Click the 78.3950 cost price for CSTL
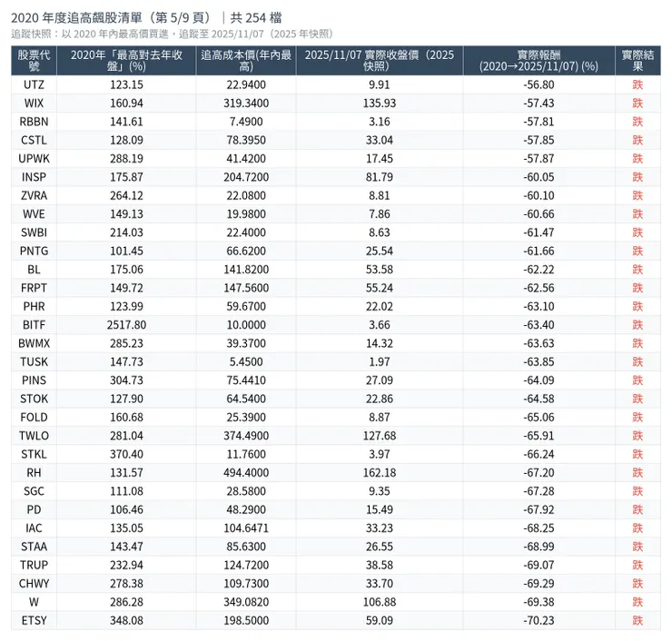The width and height of the screenshot is (672, 641). [246, 140]
